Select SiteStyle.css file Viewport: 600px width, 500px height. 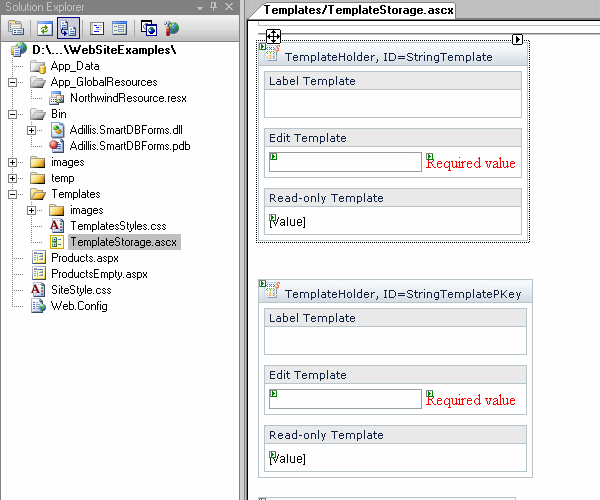[x=81, y=290]
